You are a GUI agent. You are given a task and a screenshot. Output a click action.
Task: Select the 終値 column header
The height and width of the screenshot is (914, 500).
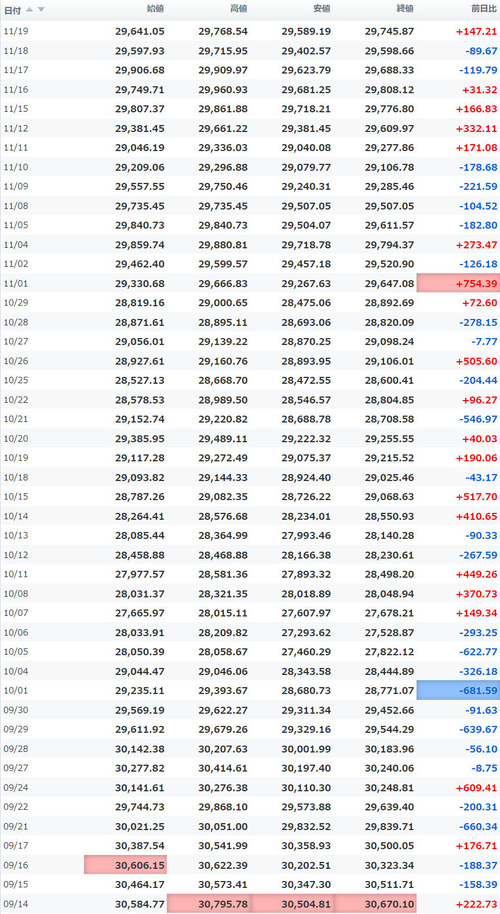405,9
